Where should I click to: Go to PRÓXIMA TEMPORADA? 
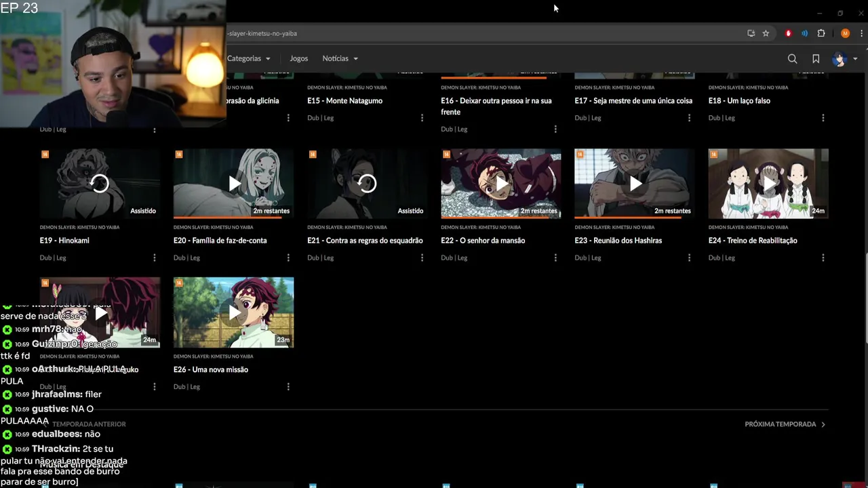pos(780,424)
